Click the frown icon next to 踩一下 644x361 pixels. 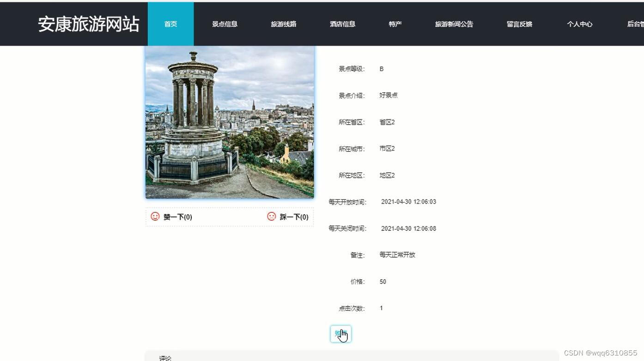coord(272,217)
